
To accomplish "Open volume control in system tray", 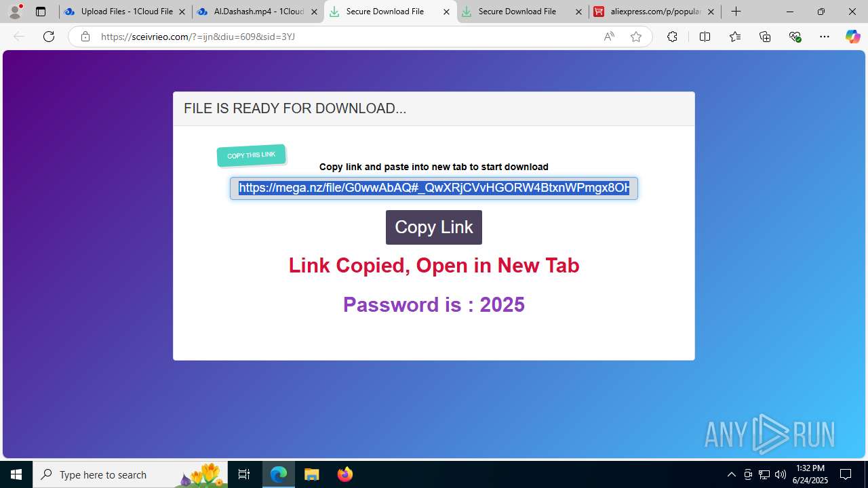I will (x=781, y=474).
